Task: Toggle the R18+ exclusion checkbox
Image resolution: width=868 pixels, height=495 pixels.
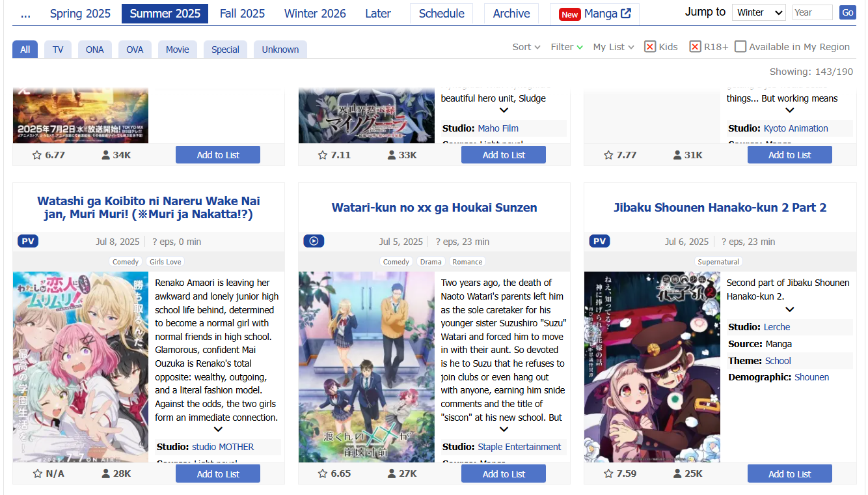Action: point(696,46)
